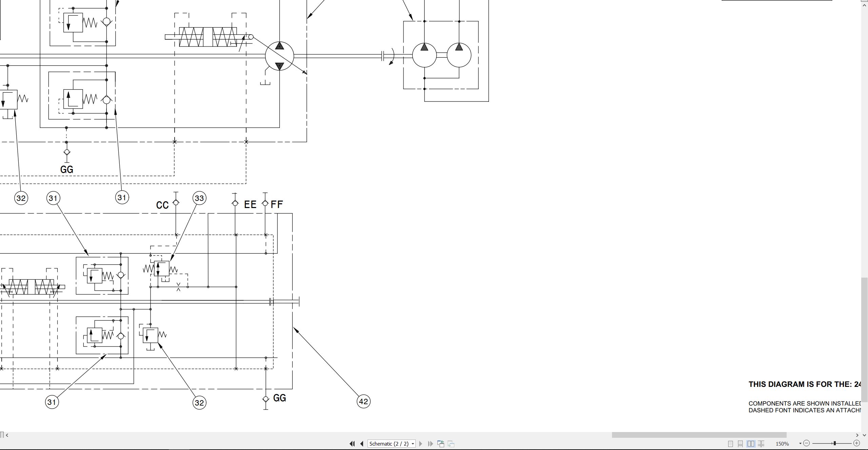The height and width of the screenshot is (450, 868).
Task: Click the FF port label
Action: click(277, 204)
